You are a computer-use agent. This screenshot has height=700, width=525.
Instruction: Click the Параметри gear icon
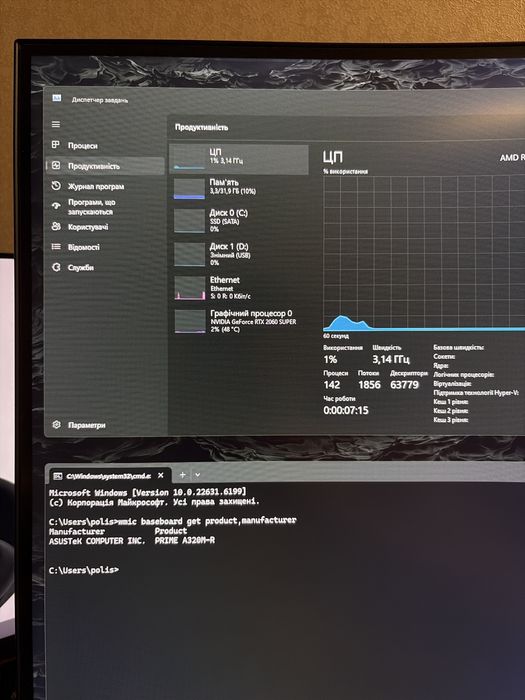[x=56, y=425]
